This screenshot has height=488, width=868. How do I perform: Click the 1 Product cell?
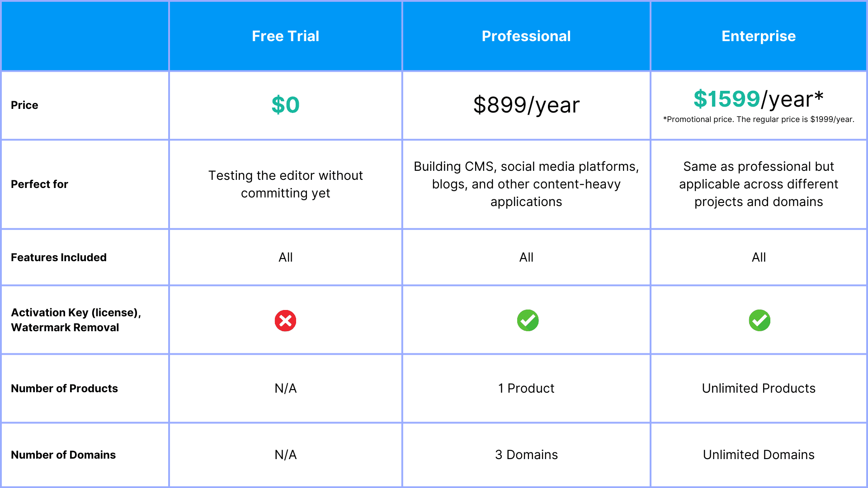[x=526, y=389]
